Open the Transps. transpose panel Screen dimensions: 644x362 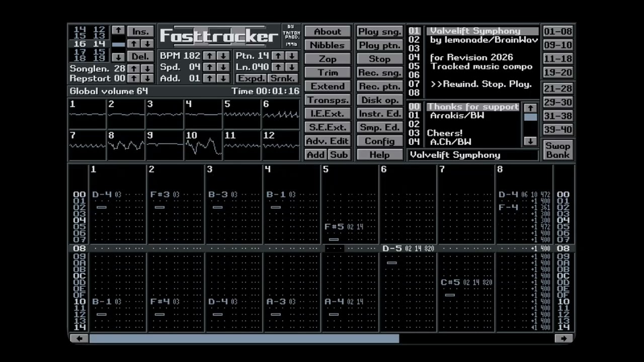328,100
